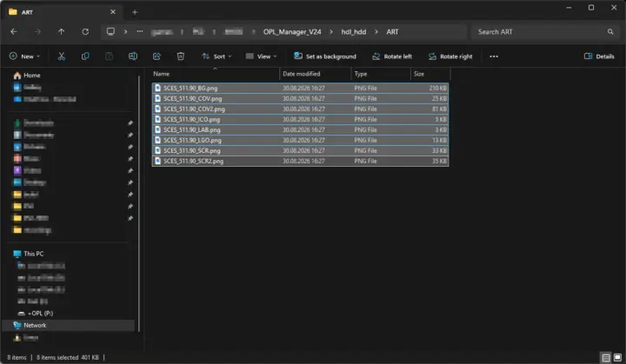The image size is (626, 364).
Task: Click Set as background button
Action: (x=325, y=56)
